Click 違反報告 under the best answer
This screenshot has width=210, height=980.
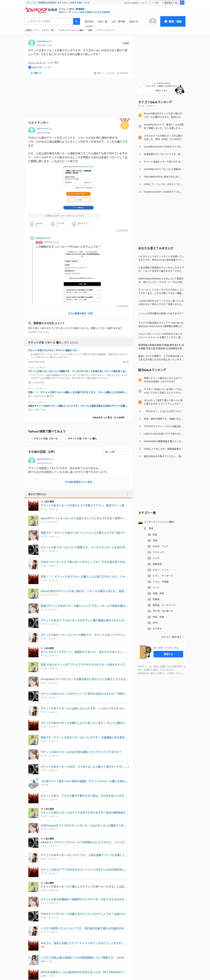pos(122,230)
